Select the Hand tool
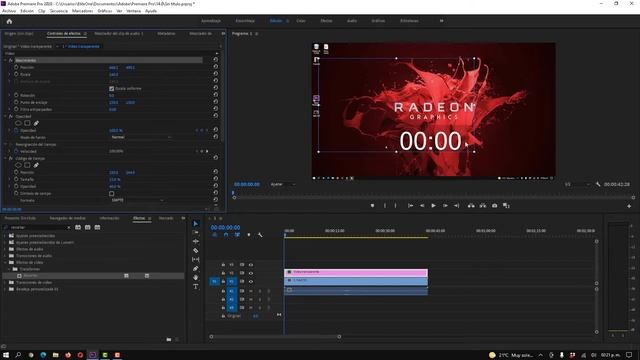Viewport: 640px width, 360px height. click(196, 278)
